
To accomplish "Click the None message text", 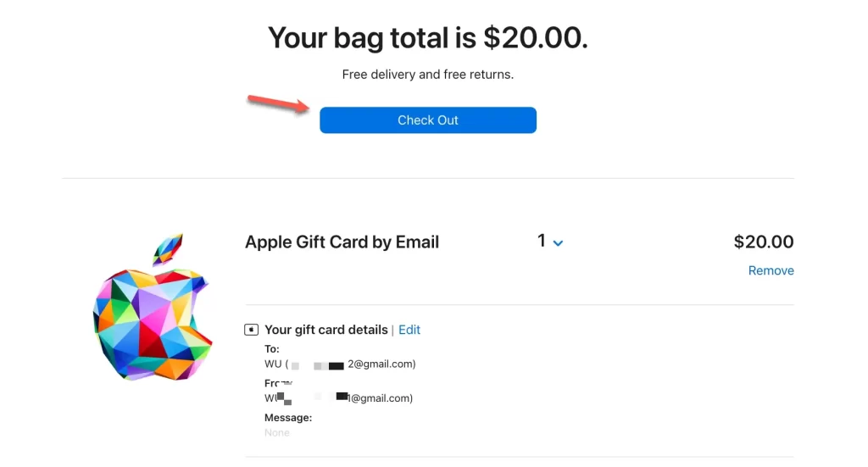I will tap(277, 433).
